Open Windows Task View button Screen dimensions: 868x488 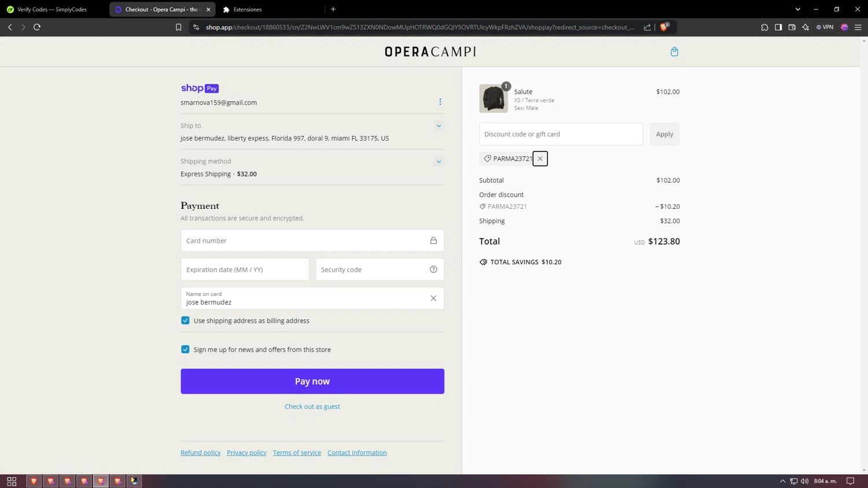[x=12, y=481]
